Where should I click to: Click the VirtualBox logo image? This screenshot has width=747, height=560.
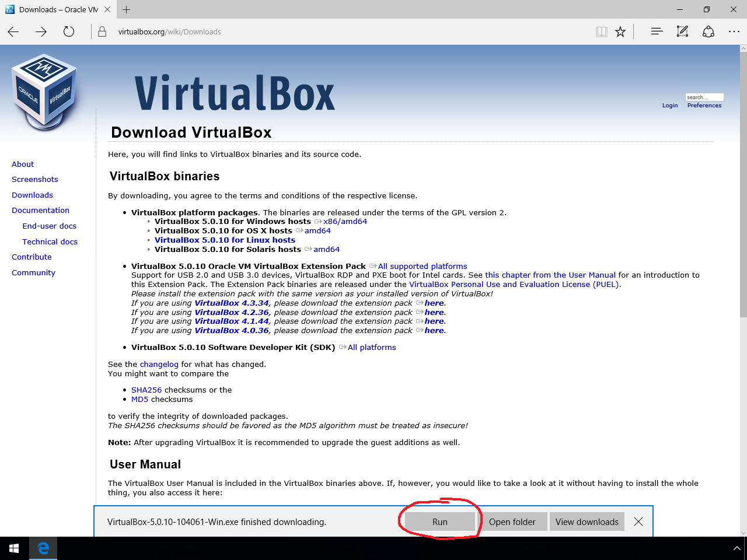coord(45,92)
